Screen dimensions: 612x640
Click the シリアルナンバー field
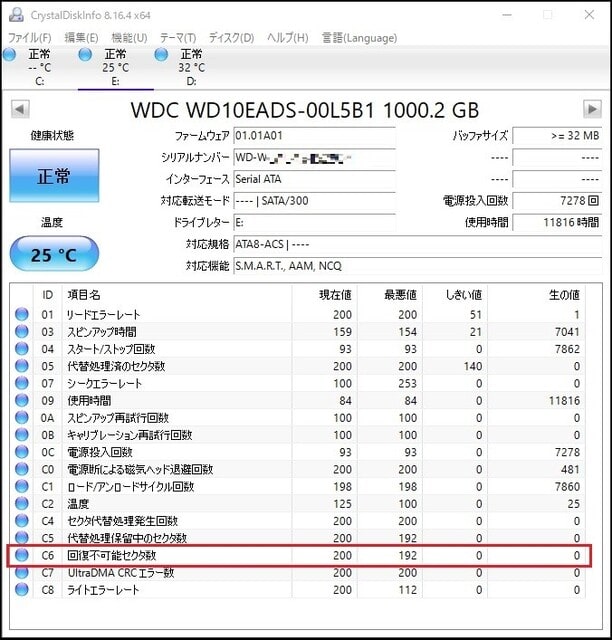[314, 158]
